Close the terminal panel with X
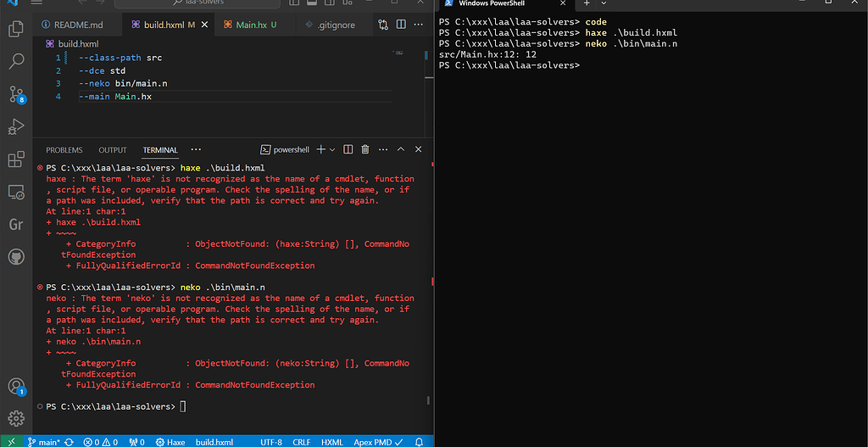Screen dimensions: 868x447 419,149
